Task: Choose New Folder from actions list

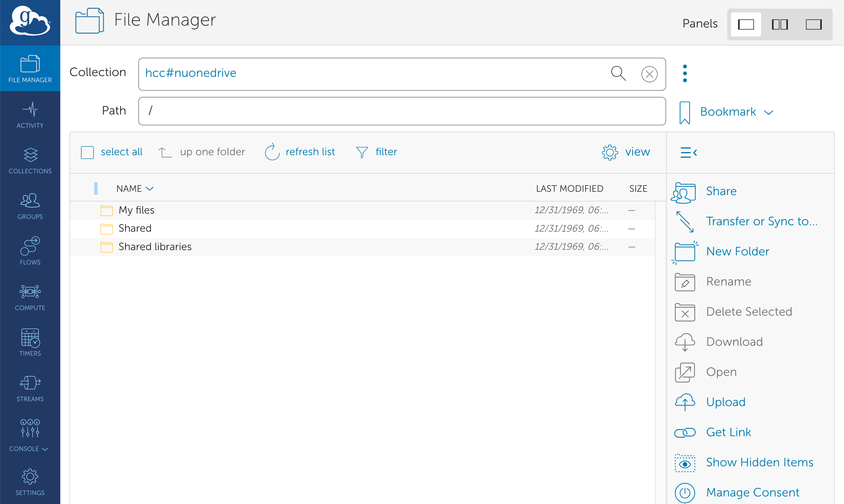Action: (737, 251)
